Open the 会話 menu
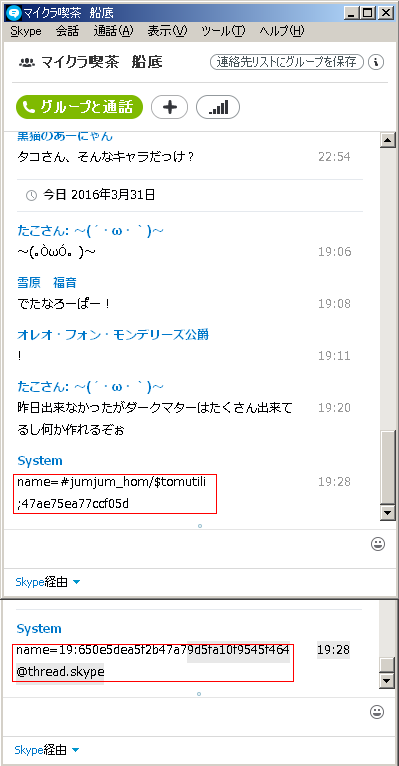Screen dimensions: 399x766 tap(67, 31)
